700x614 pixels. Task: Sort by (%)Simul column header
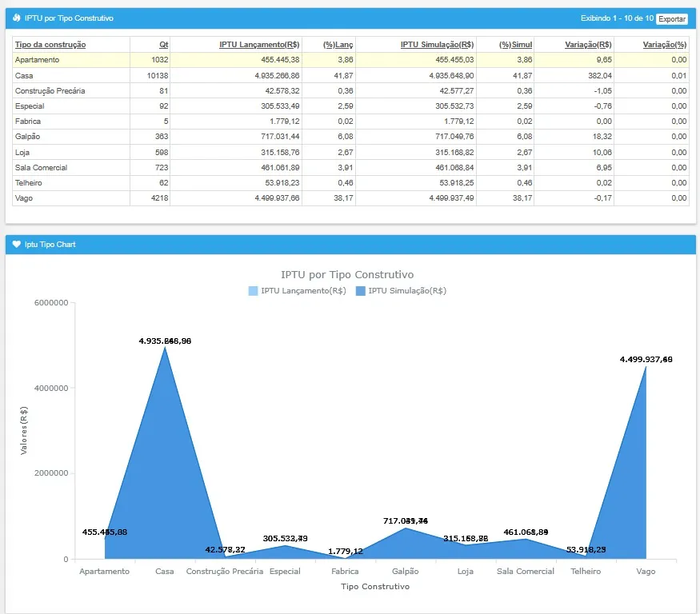[515, 45]
